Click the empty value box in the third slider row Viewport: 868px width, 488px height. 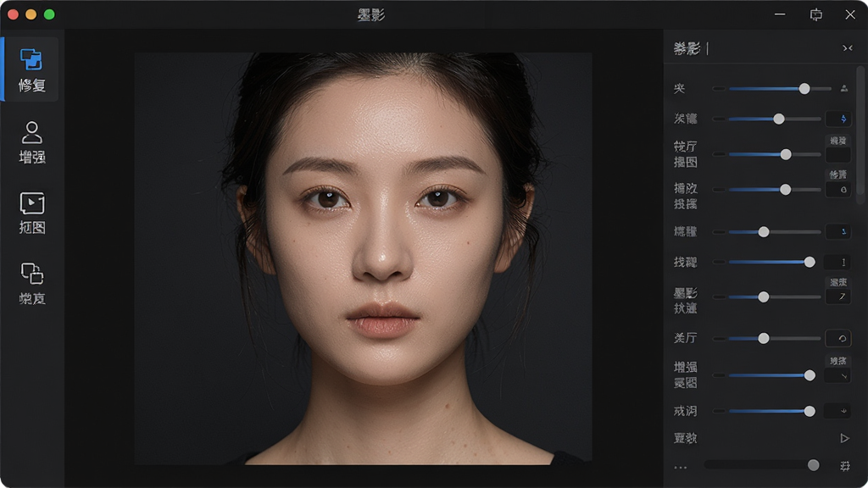click(x=838, y=155)
